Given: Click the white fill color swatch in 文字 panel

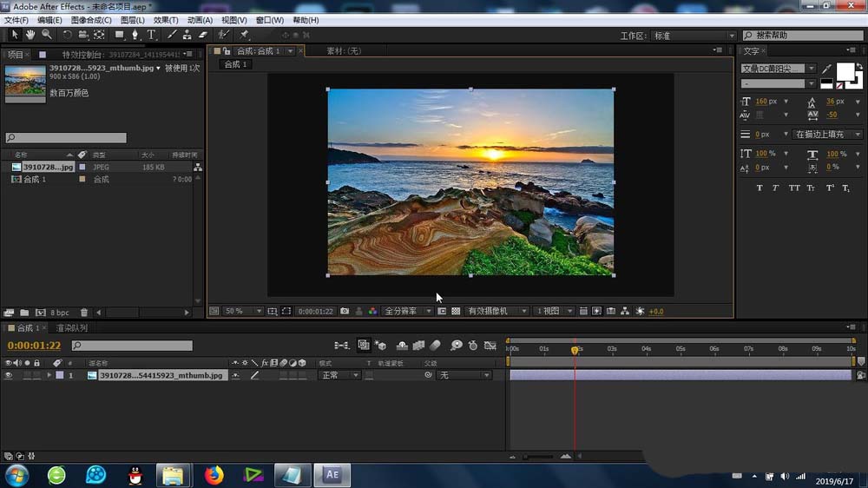Looking at the screenshot, I should point(844,72).
